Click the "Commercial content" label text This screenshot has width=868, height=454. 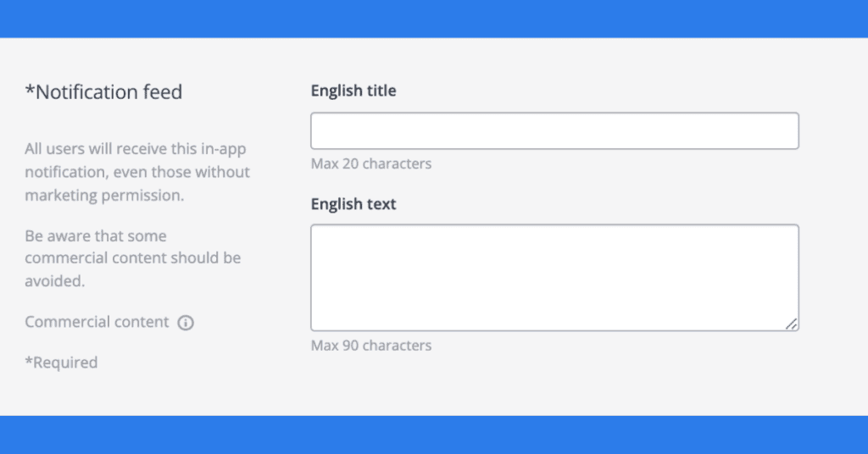pos(97,322)
